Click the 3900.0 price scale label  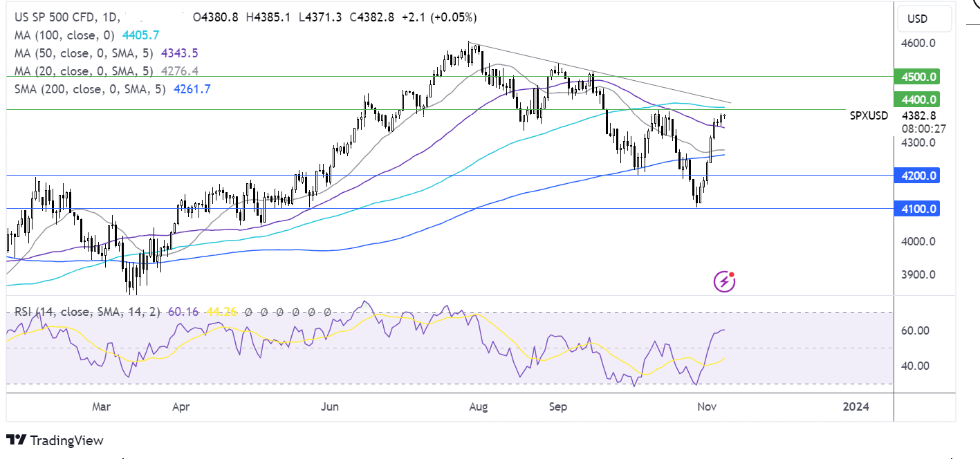point(919,274)
